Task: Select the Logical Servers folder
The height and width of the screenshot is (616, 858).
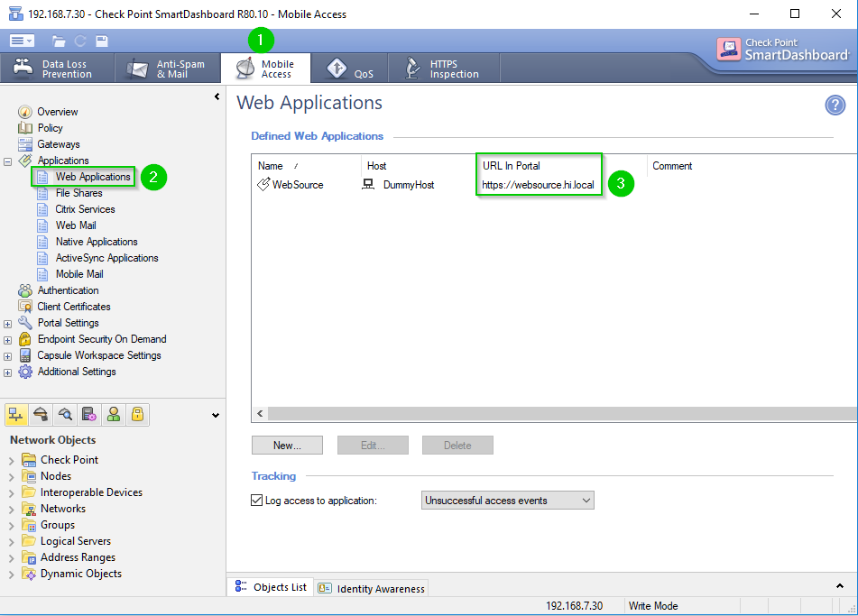Action: [66, 541]
